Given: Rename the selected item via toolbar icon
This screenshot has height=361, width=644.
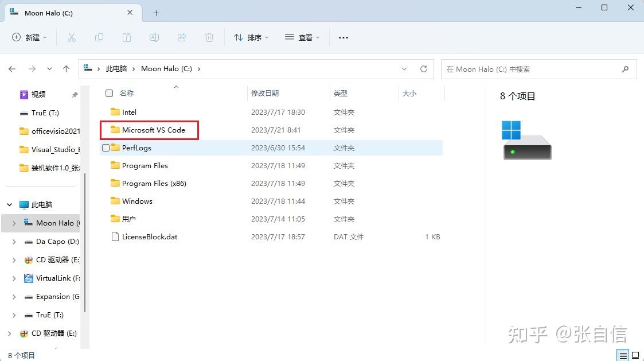Looking at the screenshot, I should coord(154,37).
